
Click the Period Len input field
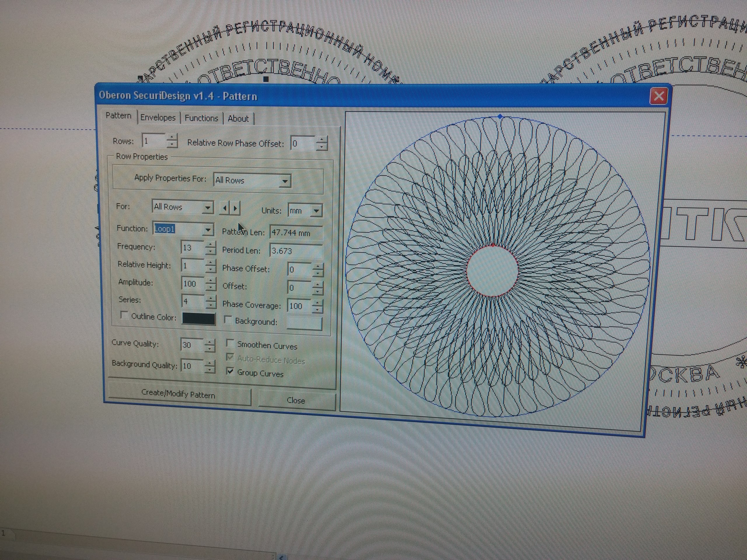[296, 251]
